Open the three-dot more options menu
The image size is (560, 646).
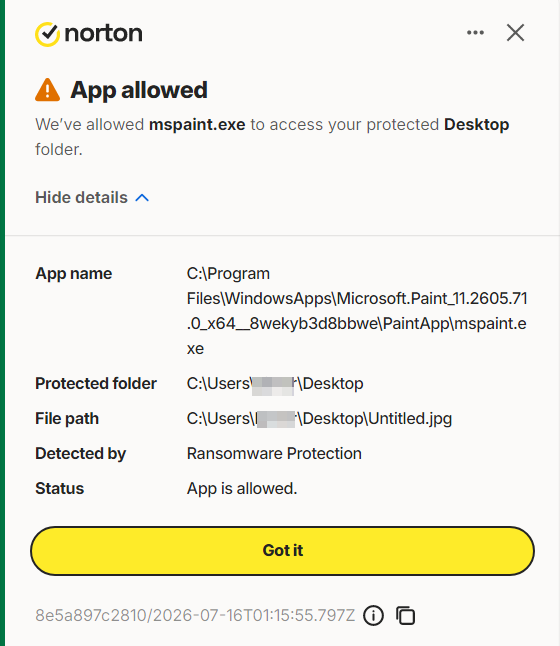click(475, 33)
